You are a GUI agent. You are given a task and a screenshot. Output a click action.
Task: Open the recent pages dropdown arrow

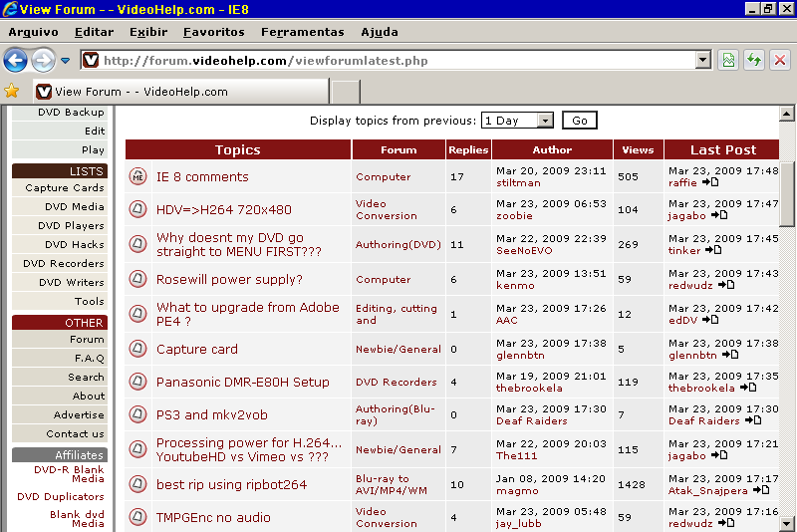(65, 61)
